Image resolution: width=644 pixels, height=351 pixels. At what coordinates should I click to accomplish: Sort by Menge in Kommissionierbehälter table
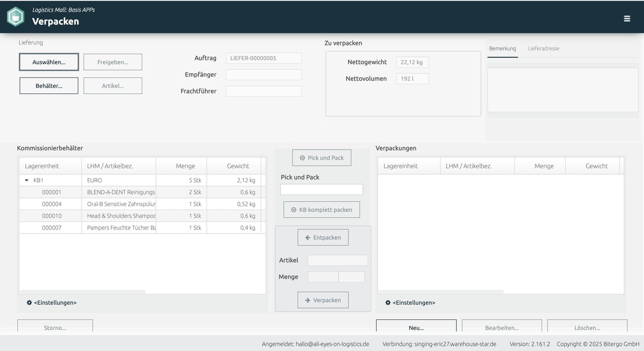pos(181,166)
